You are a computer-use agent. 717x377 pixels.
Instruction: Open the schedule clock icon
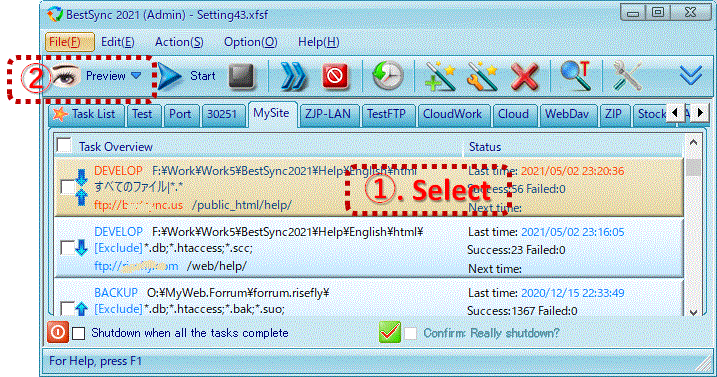click(388, 76)
